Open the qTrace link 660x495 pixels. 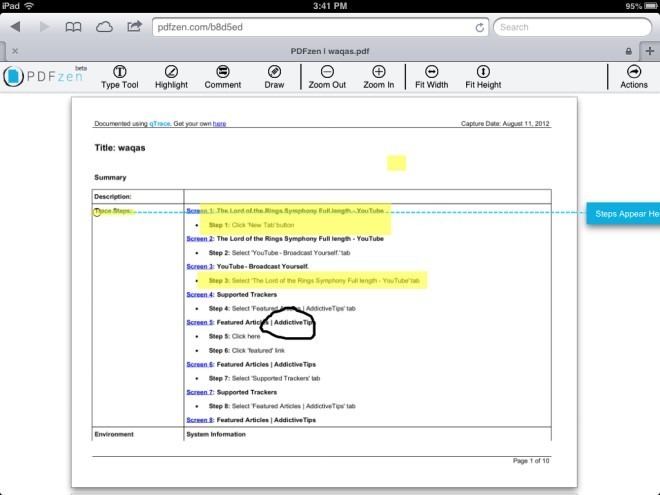click(160, 123)
